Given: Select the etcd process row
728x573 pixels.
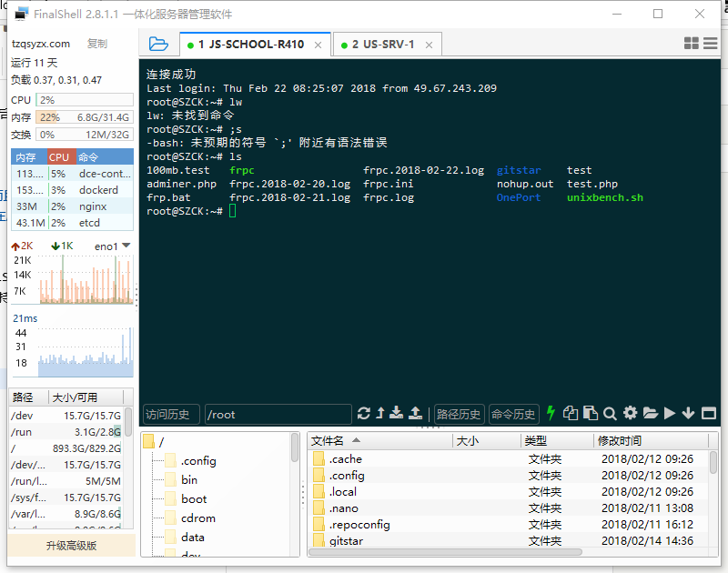Looking at the screenshot, I should point(73,223).
